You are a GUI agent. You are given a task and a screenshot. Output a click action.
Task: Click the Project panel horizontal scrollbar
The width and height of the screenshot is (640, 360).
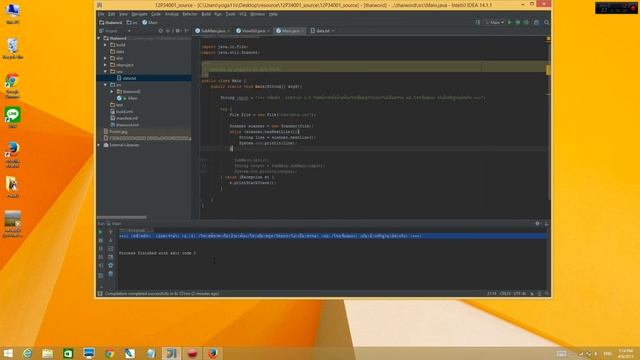pos(122,217)
